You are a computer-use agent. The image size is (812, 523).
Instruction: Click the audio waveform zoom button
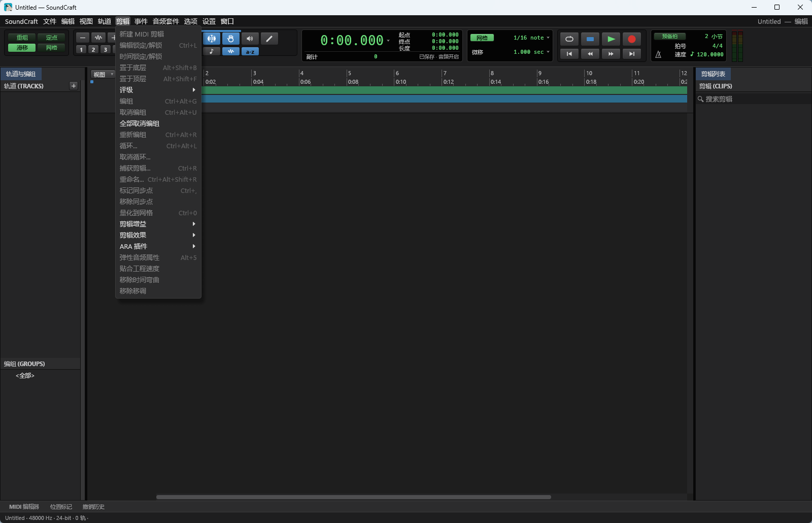[98, 38]
